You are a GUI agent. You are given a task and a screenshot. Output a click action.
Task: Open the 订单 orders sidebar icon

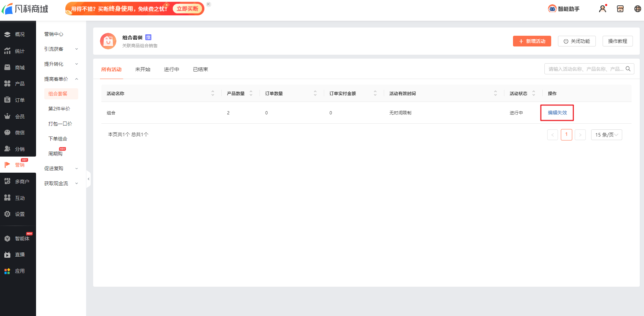click(x=7, y=100)
